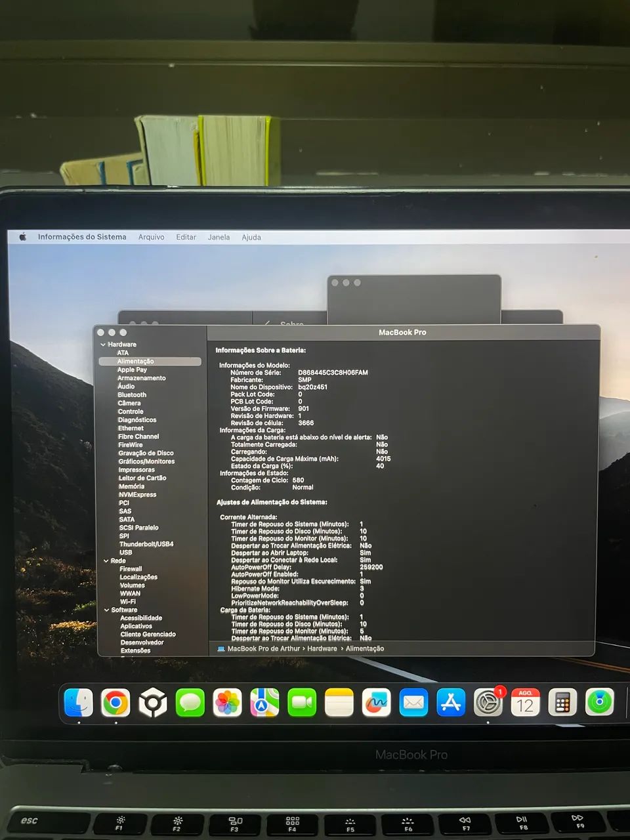Select Bluetooth in the sidebar
The image size is (630, 840).
pos(132,394)
